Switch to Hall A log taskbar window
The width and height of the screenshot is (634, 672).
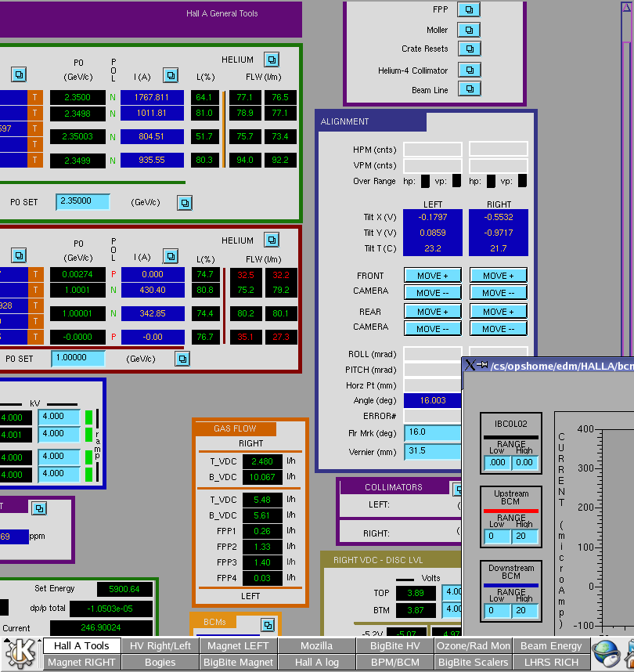(316, 662)
